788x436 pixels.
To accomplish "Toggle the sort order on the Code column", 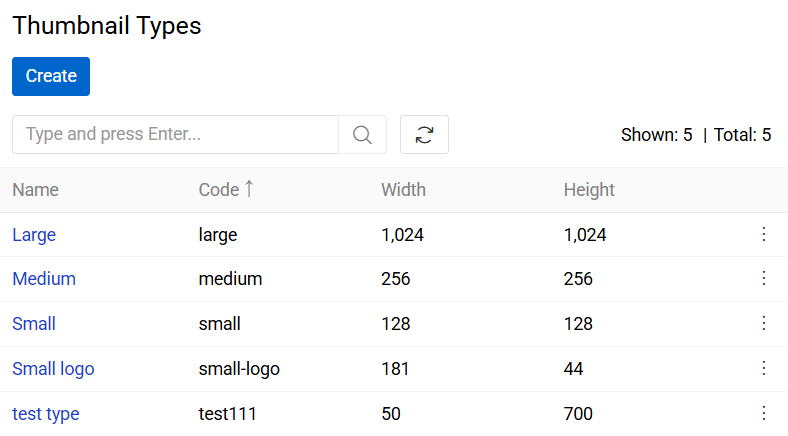I will pos(220,190).
